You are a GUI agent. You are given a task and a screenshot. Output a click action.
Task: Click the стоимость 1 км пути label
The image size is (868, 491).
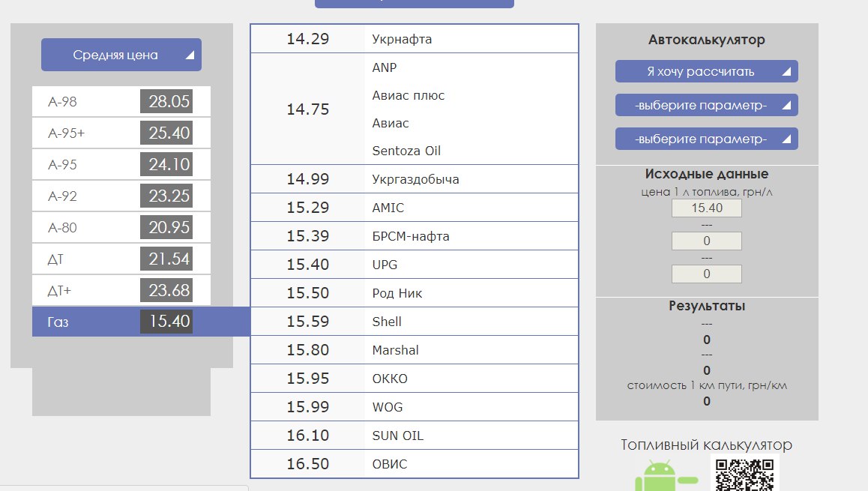click(707, 385)
